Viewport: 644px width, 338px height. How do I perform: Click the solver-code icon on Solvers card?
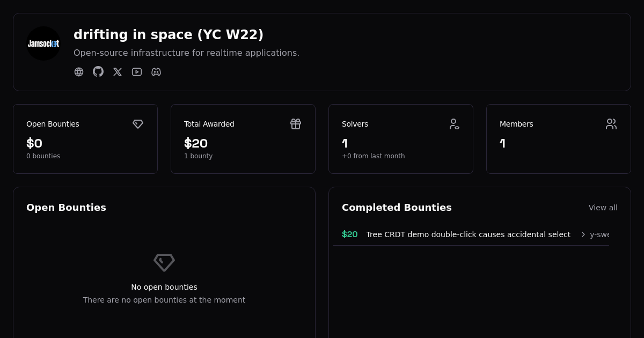[454, 124]
